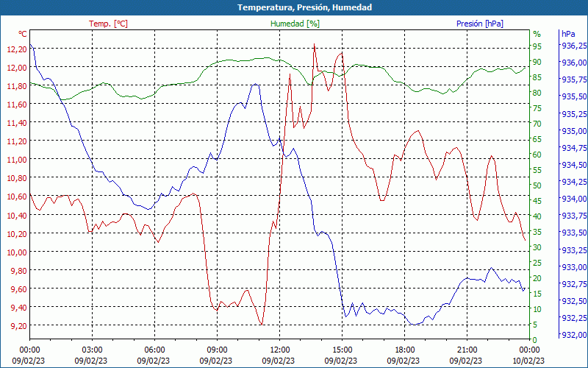
Task: Select the red "Temp. [°C]" legend label
Action: 108,24
